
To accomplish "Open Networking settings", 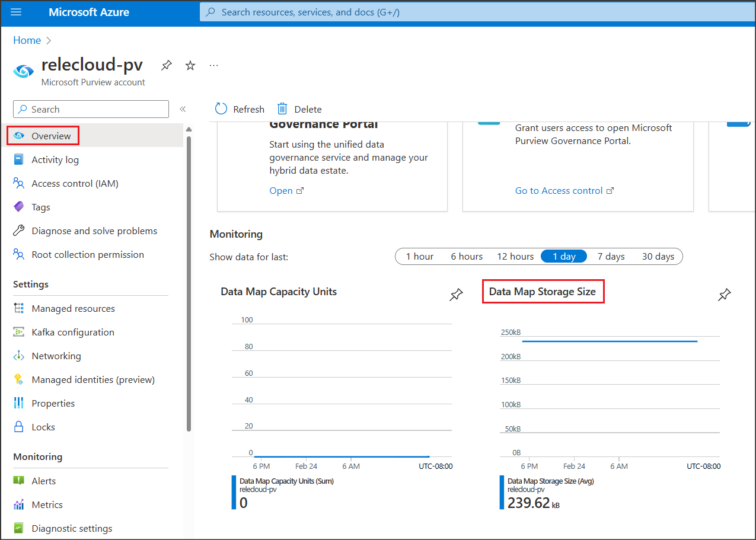I will click(x=56, y=356).
